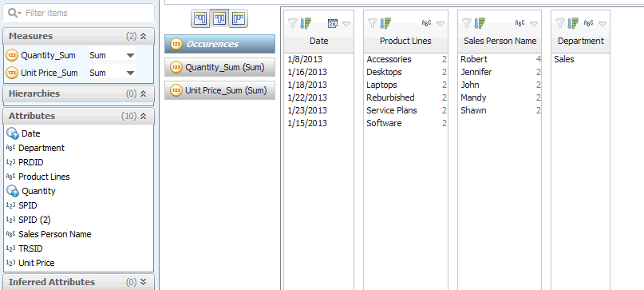Select the Unit Price_Sum (Sum) measure button

tap(219, 90)
